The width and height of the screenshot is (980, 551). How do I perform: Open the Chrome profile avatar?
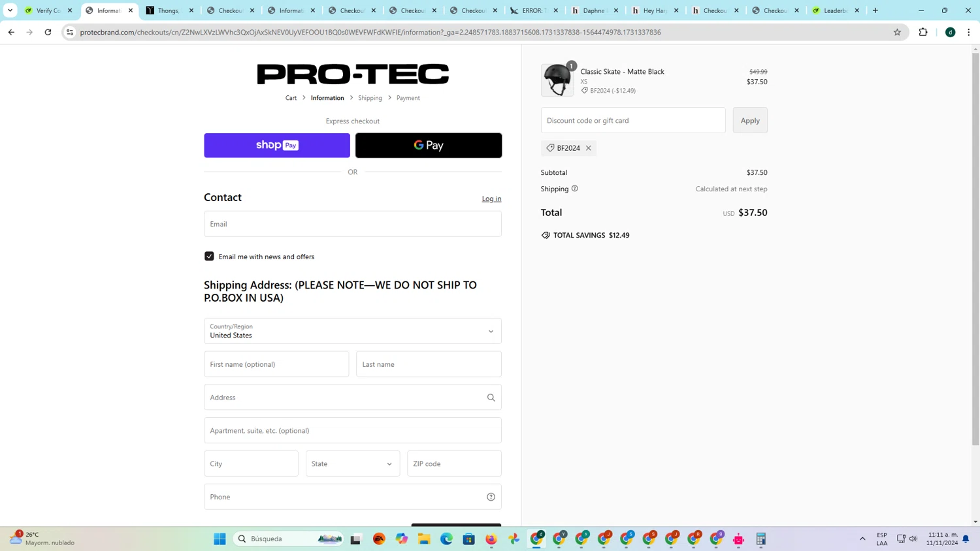pyautogui.click(x=951, y=32)
